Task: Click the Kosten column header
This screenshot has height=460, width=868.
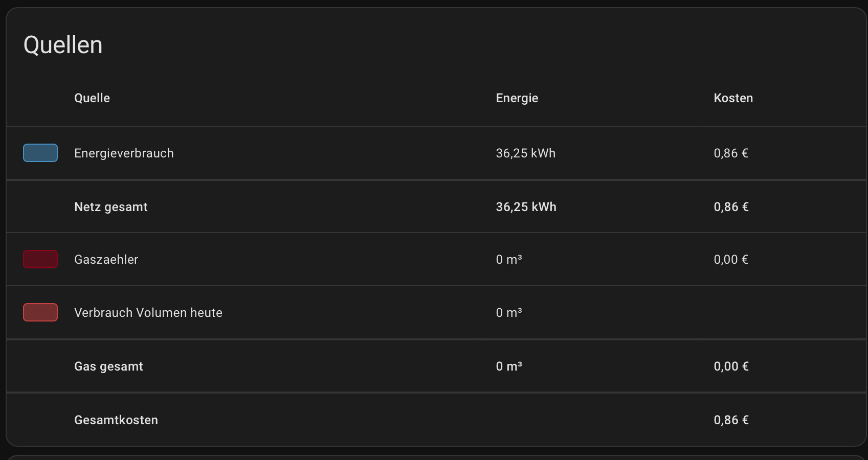Action: pos(733,98)
